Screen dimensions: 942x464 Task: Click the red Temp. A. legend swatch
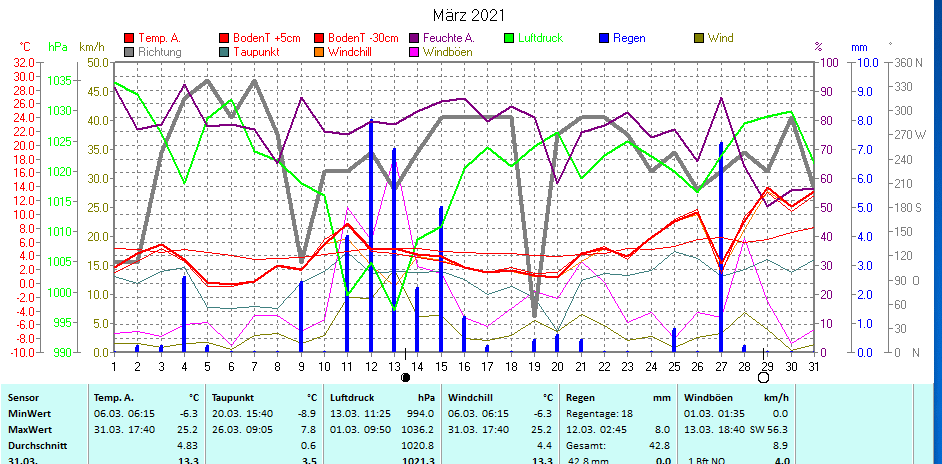(129, 38)
